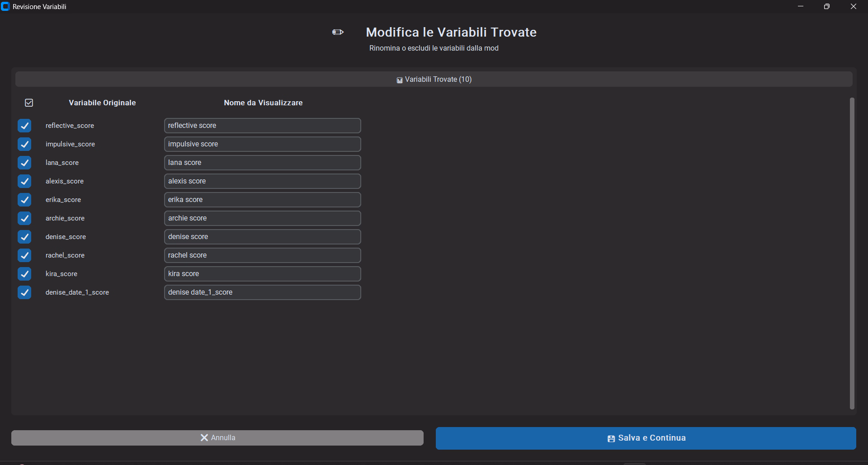This screenshot has width=868, height=465.
Task: Select the kira score name field
Action: (262, 274)
